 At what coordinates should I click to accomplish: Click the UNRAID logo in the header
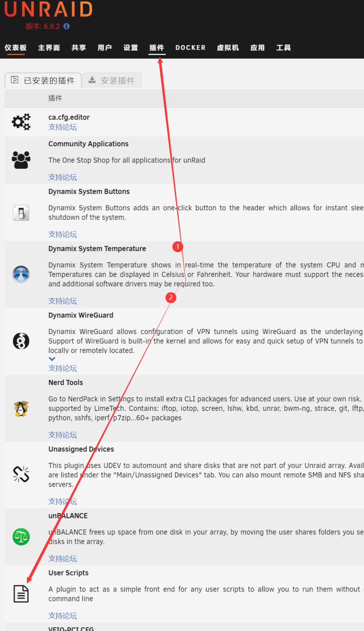point(48,9)
